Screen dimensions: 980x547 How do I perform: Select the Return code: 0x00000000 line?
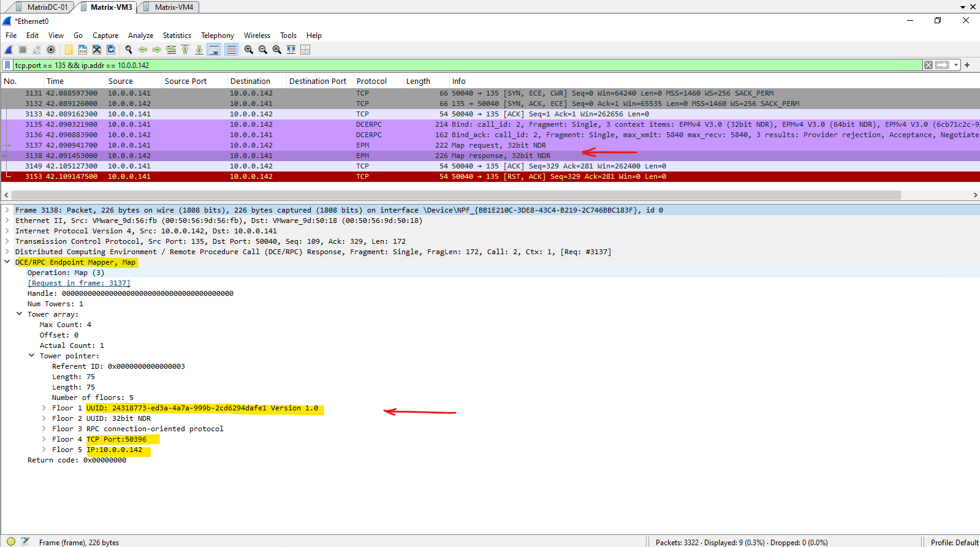point(77,460)
